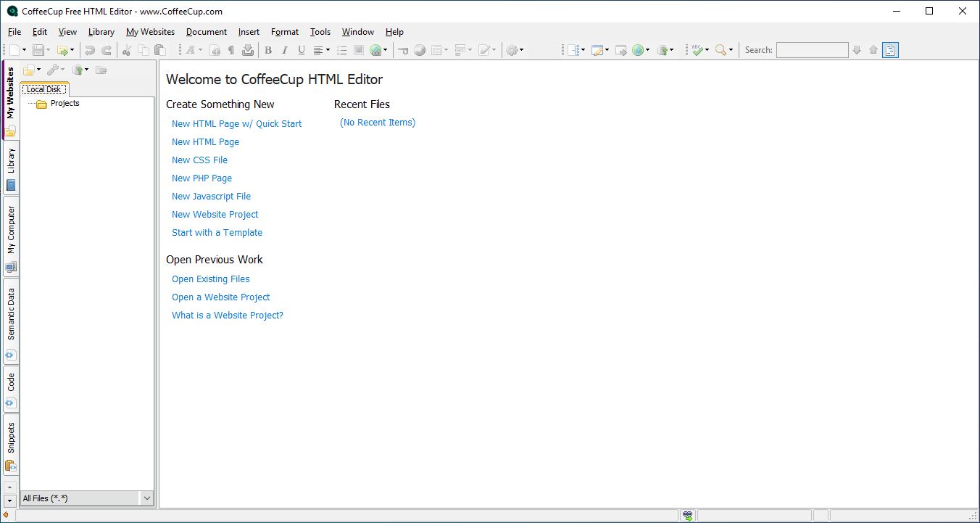The height and width of the screenshot is (523, 980).
Task: Toggle Italic formatting in the toolbar
Action: [x=285, y=50]
